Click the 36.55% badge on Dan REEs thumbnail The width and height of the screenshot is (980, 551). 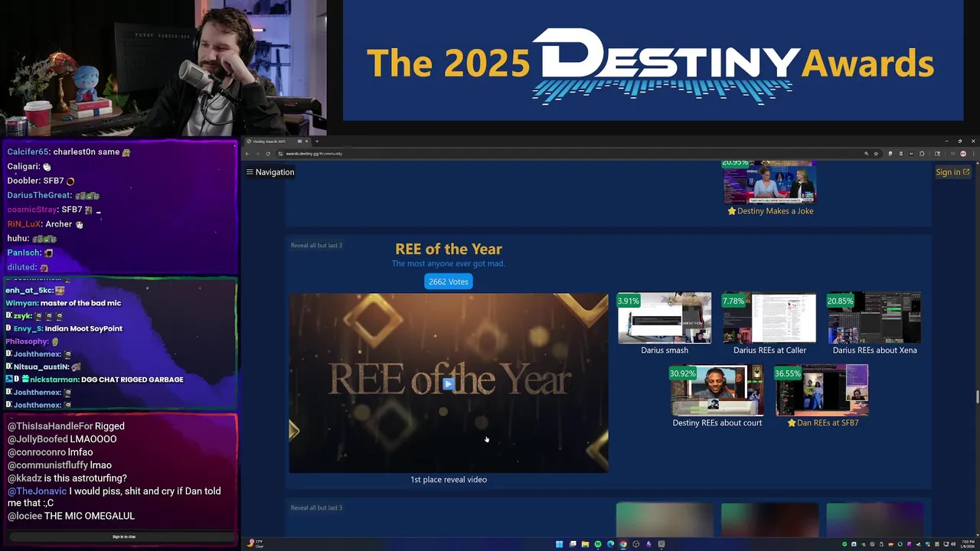coord(788,374)
